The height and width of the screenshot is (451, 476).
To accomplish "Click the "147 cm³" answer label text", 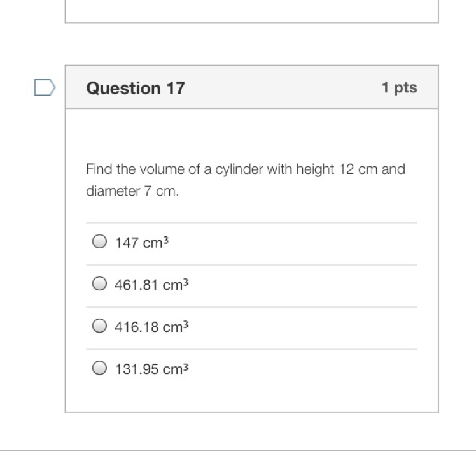I will [x=141, y=243].
